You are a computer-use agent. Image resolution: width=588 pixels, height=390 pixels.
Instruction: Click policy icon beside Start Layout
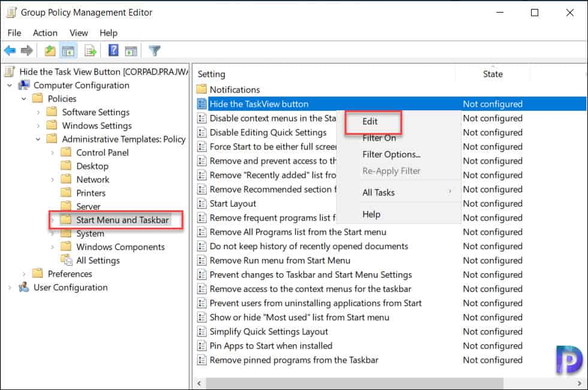[202, 204]
